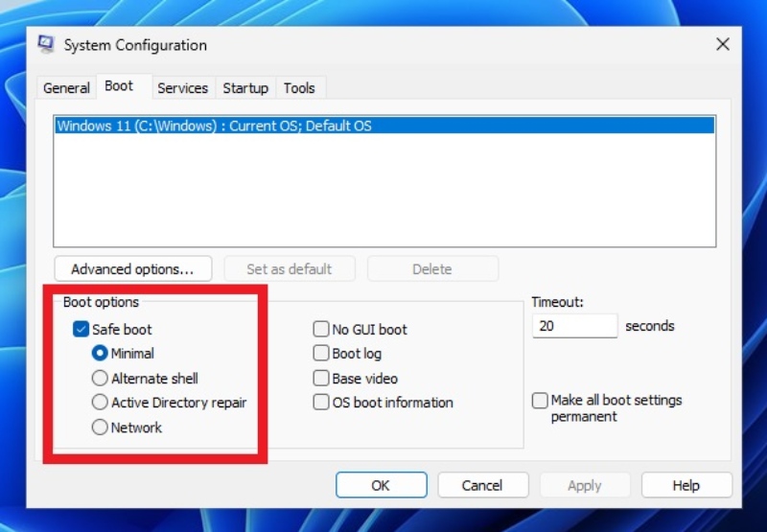Uncheck the Safe boot checkbox

pyautogui.click(x=81, y=329)
